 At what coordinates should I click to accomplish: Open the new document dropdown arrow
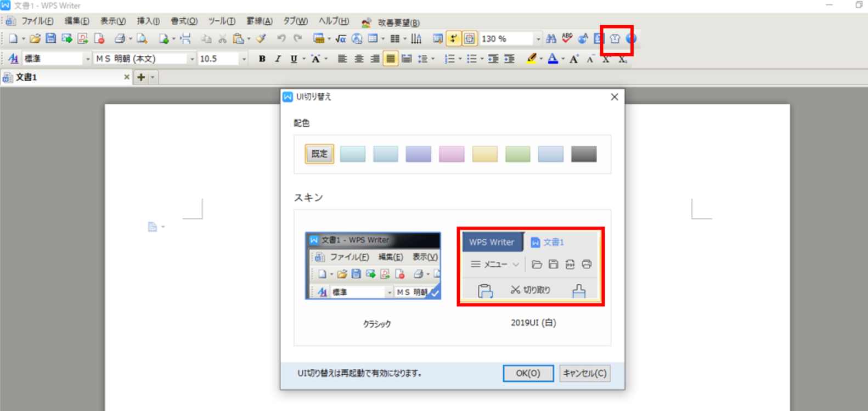pyautogui.click(x=24, y=39)
